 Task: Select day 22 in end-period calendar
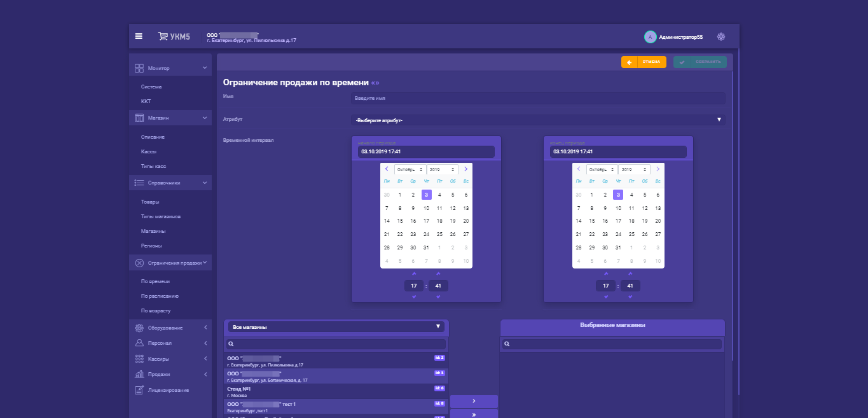point(592,234)
